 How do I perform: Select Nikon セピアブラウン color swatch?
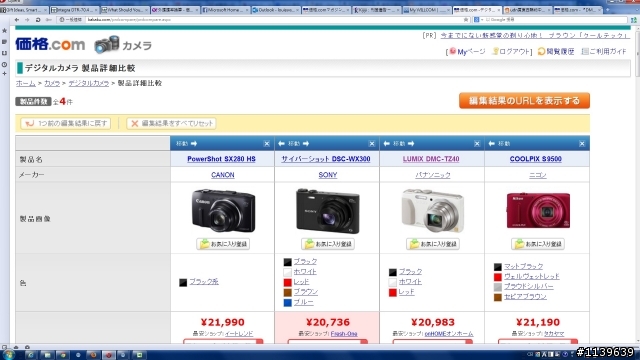point(498,297)
